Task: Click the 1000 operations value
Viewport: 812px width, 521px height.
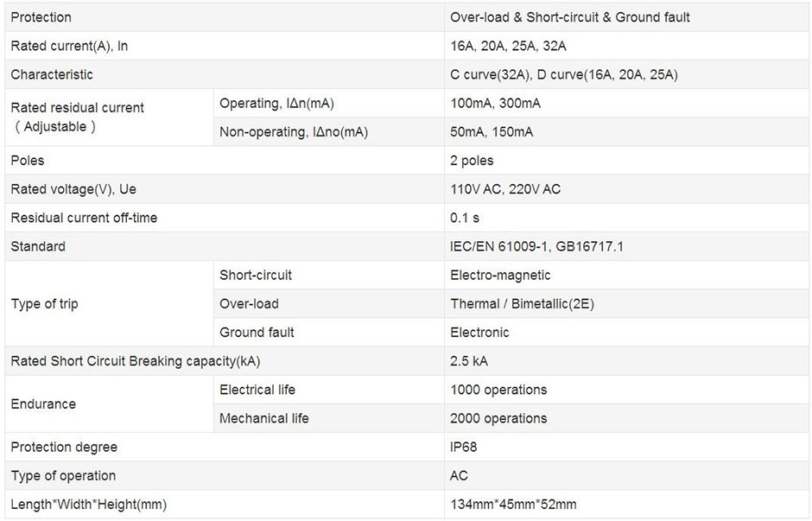Action: (x=498, y=390)
